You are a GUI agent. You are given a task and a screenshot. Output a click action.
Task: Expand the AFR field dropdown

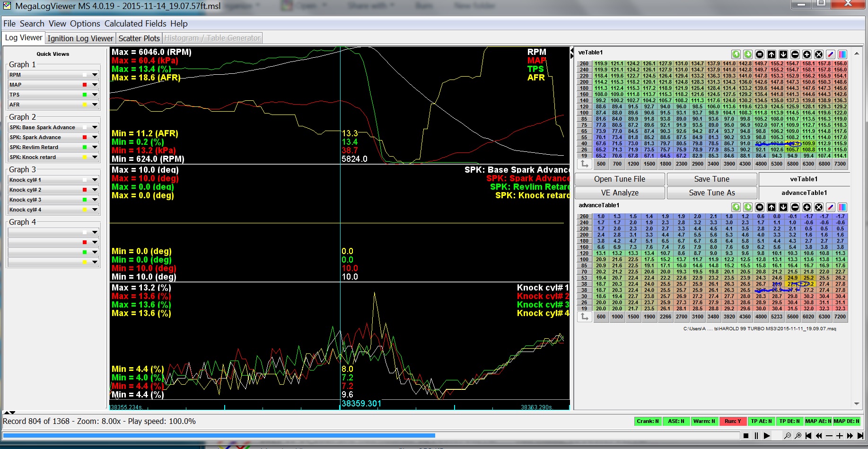point(95,105)
